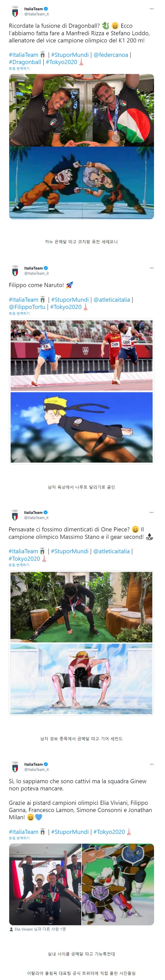Visit the @federcanoa mention
The image size is (165, 980).
pyautogui.click(x=111, y=55)
